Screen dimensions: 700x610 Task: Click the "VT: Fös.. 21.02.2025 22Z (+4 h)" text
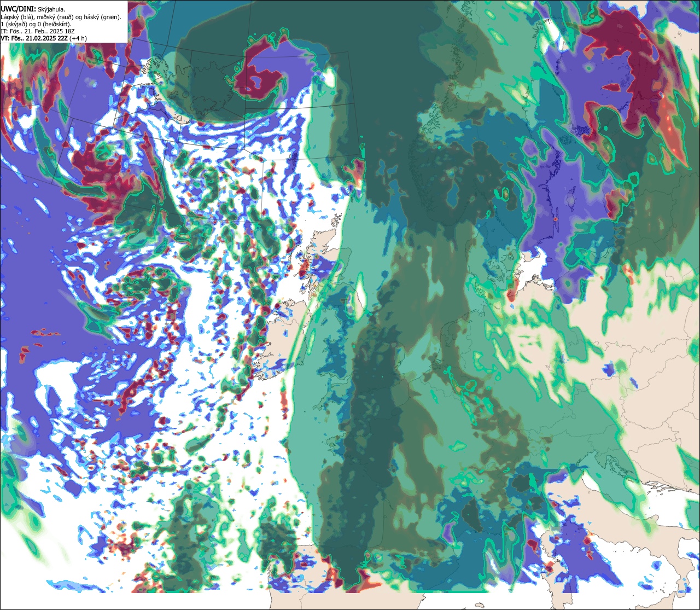44,38
